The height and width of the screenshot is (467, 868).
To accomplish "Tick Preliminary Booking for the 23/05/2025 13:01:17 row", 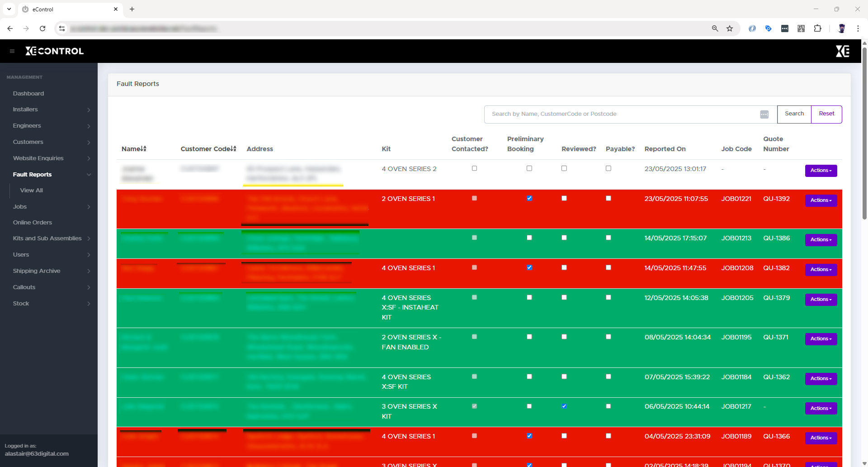I will [529, 168].
